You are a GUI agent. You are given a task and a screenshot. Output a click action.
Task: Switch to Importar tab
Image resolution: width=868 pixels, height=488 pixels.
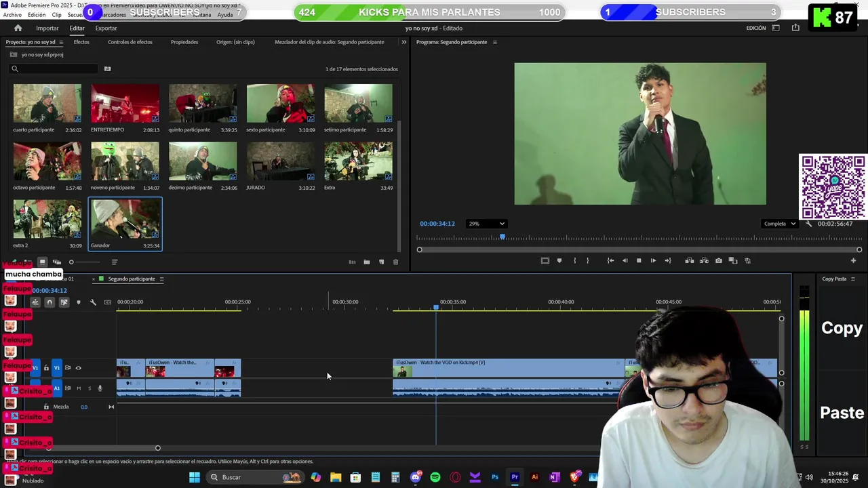(x=47, y=28)
